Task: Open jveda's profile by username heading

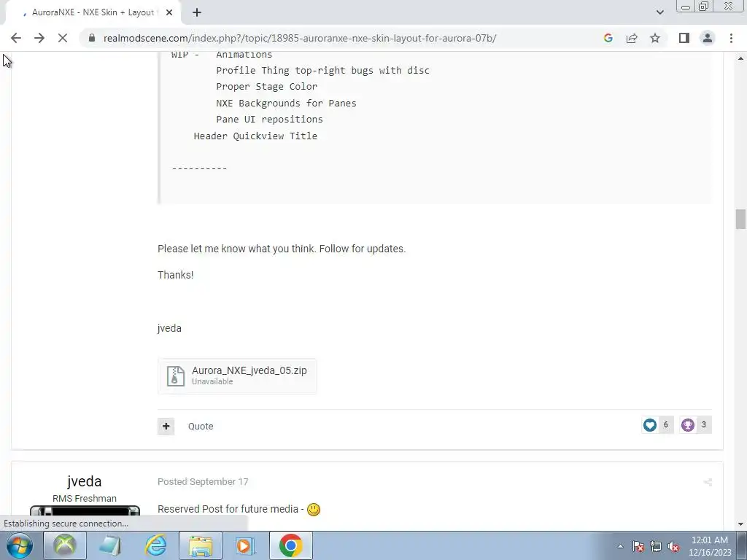Action: pos(85,481)
